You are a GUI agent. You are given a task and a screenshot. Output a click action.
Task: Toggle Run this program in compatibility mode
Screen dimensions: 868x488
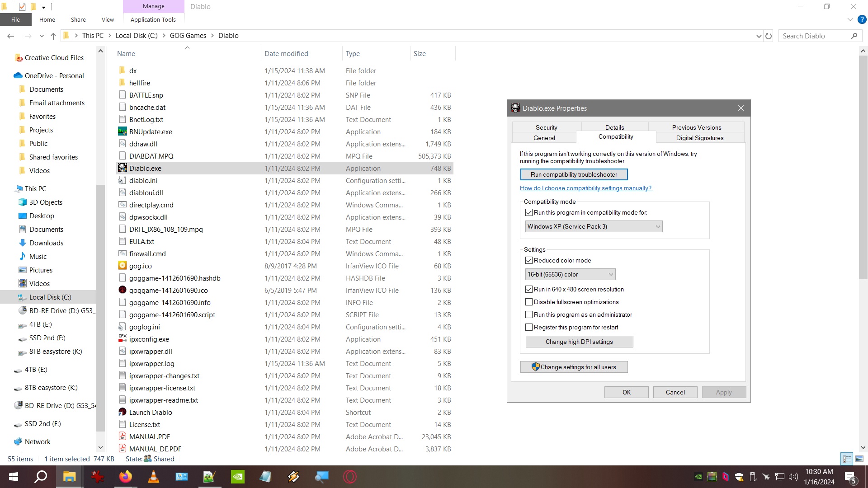(529, 212)
